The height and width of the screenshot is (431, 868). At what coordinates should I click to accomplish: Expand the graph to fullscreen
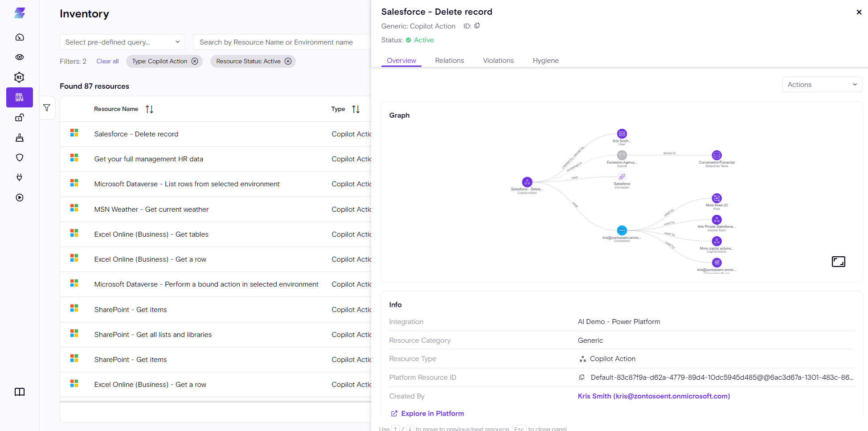coord(838,262)
